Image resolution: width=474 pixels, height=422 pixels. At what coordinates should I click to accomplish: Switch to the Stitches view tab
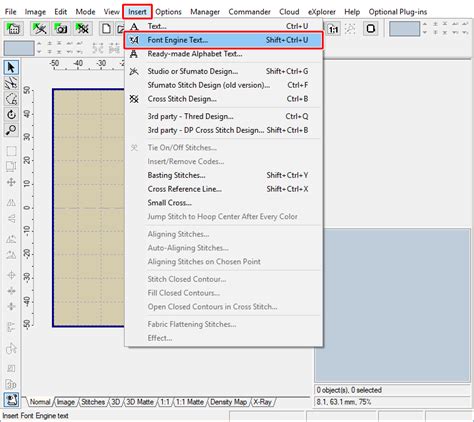click(x=93, y=402)
